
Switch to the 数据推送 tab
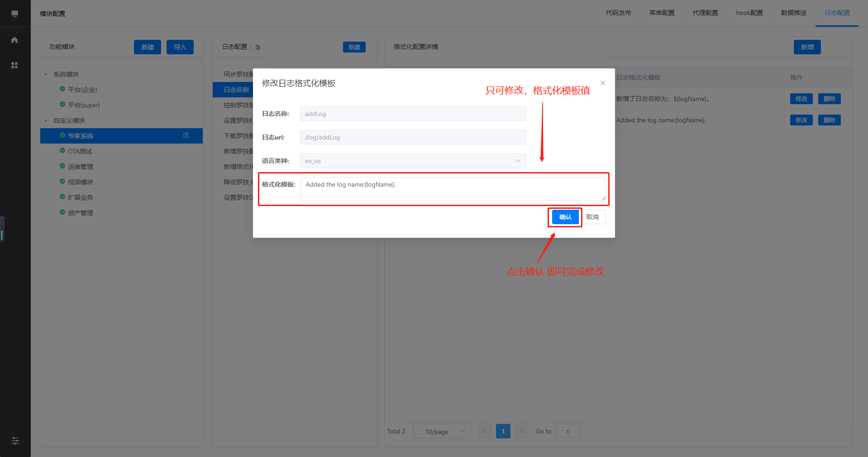[x=794, y=13]
